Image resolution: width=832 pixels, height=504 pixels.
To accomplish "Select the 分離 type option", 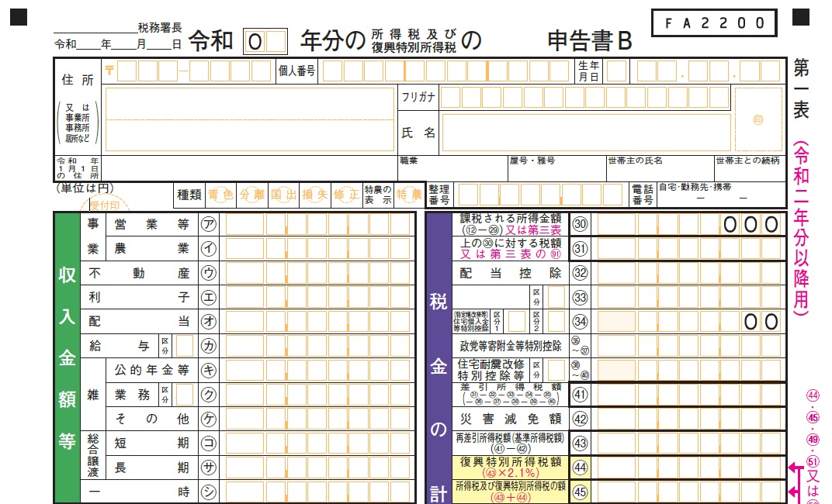I will tap(252, 195).
